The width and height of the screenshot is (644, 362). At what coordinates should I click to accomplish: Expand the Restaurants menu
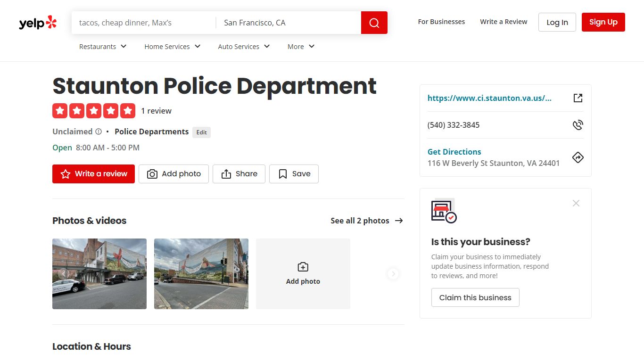pos(103,46)
